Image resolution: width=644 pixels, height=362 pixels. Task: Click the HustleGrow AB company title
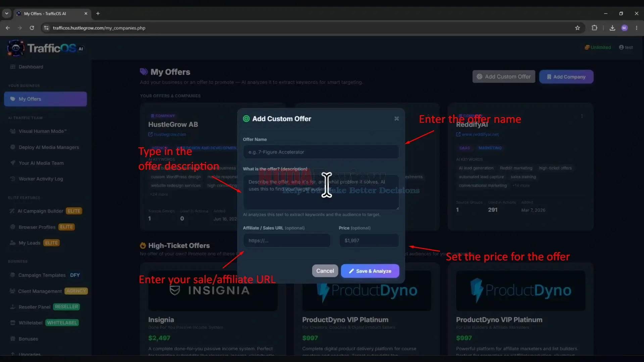pyautogui.click(x=173, y=124)
